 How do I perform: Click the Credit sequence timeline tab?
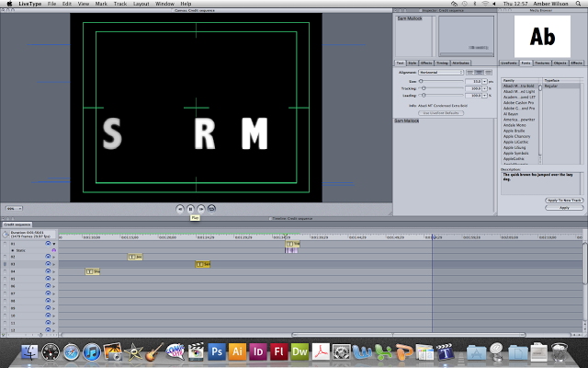click(x=17, y=224)
